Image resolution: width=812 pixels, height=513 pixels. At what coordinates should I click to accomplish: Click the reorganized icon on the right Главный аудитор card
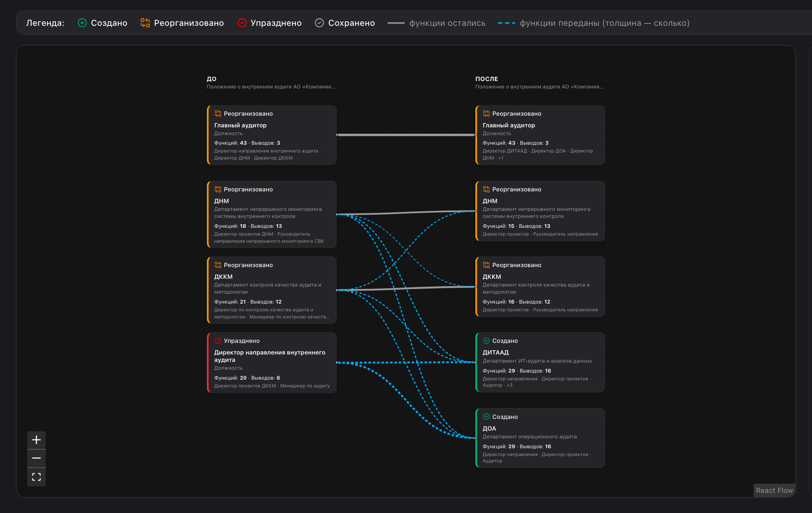click(x=486, y=114)
